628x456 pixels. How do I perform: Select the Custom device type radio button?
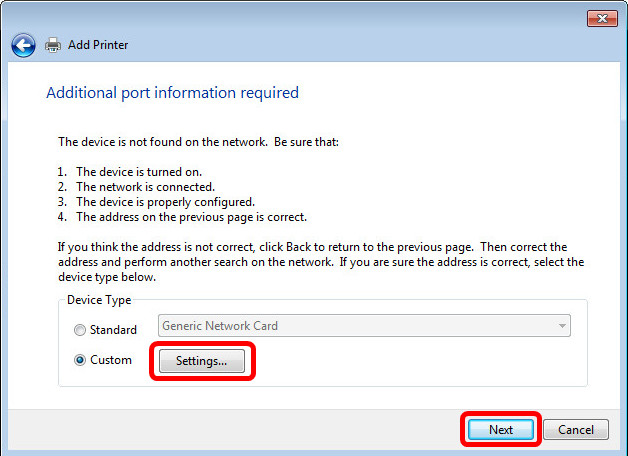[x=81, y=361]
